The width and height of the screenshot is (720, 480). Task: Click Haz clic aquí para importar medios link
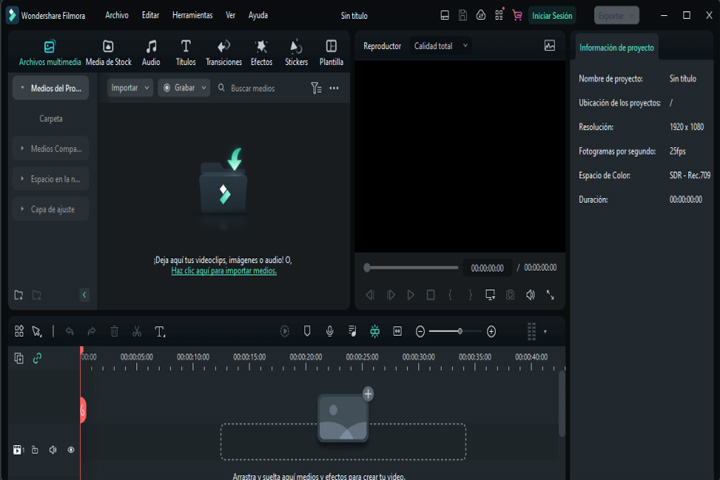pos(224,271)
